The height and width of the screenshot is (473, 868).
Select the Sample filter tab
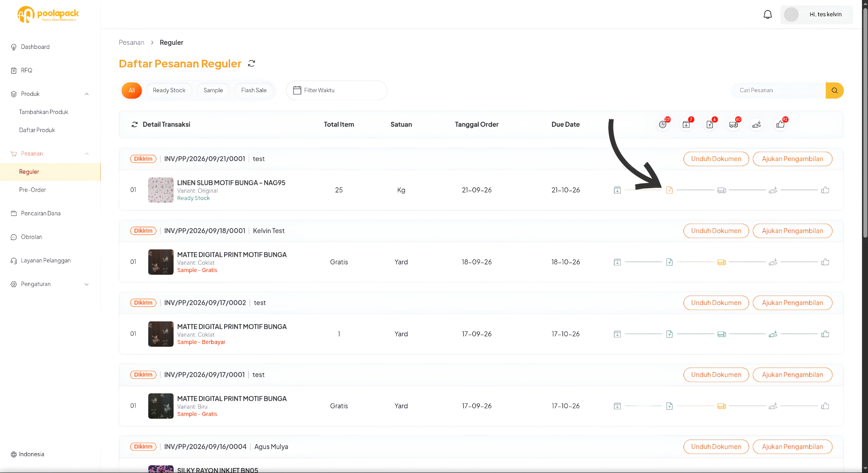213,90
